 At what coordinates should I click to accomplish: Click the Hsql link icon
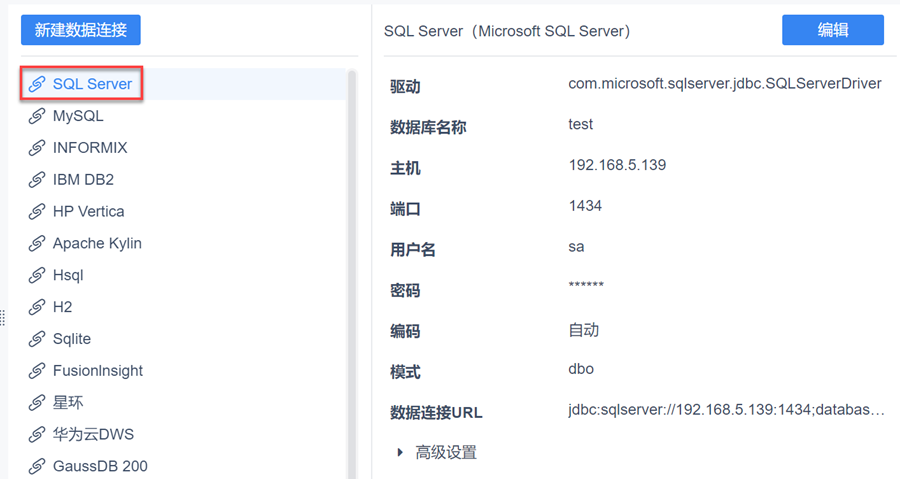pos(37,275)
